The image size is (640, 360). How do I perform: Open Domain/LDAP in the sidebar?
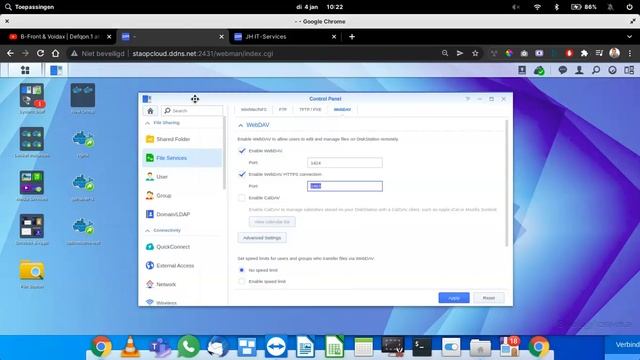[182, 214]
